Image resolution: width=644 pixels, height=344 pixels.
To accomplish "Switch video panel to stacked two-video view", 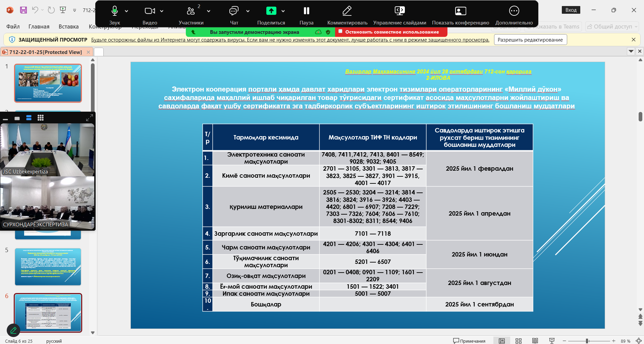I will [x=29, y=118].
